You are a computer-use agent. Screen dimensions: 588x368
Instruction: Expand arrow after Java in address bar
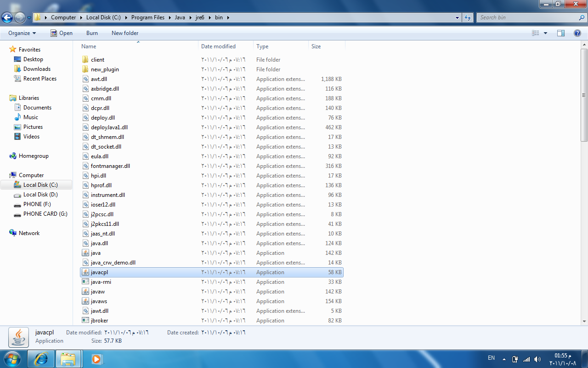pos(190,17)
